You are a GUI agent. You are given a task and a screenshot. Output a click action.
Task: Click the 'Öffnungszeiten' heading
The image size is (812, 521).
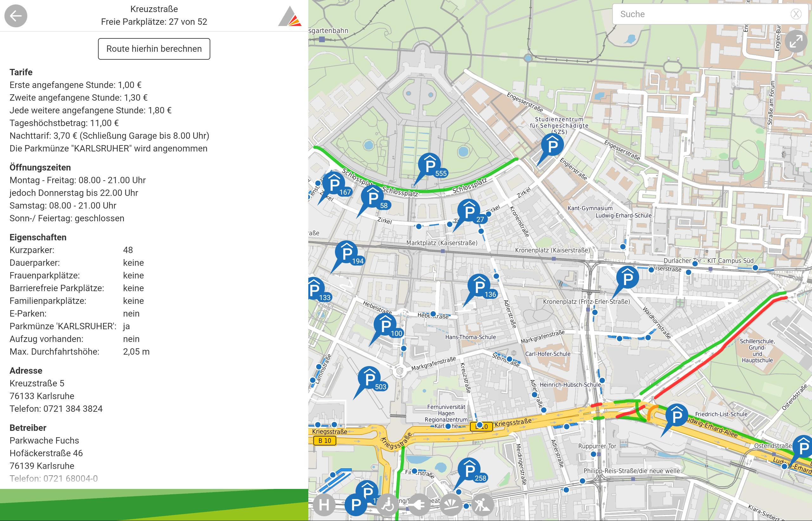(40, 167)
